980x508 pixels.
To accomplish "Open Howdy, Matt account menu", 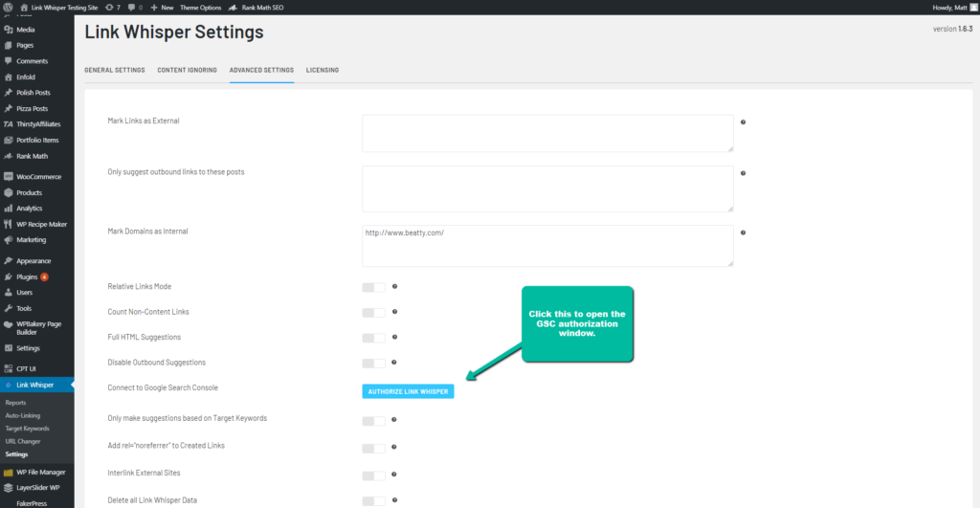I will click(954, 8).
